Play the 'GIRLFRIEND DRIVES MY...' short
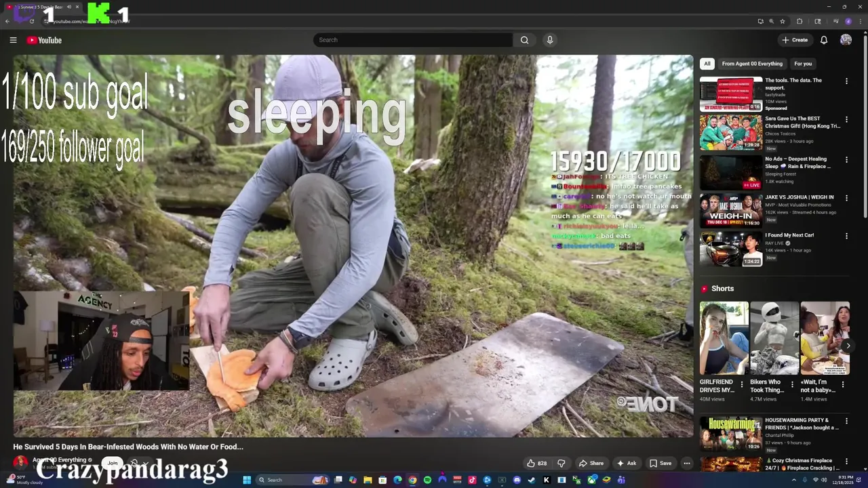 tap(724, 338)
